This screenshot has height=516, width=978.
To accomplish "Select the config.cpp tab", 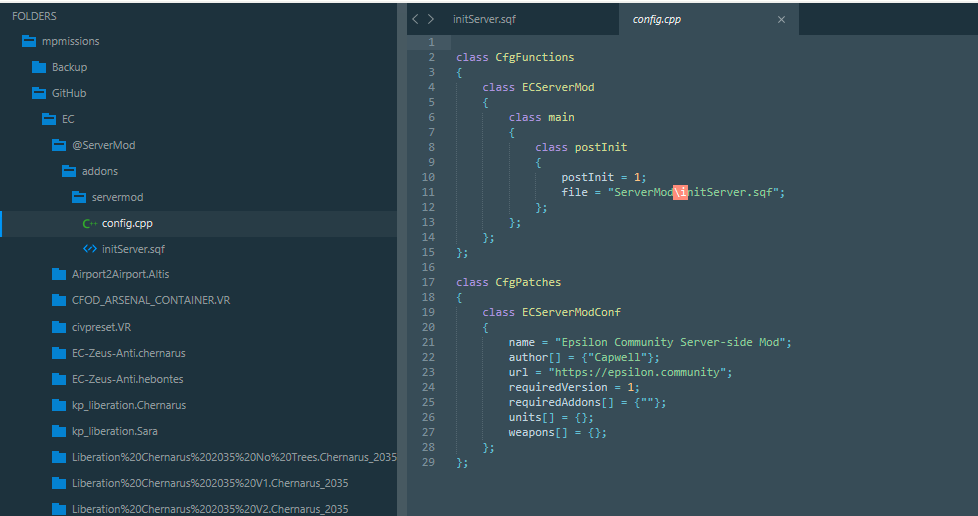I will coord(656,19).
